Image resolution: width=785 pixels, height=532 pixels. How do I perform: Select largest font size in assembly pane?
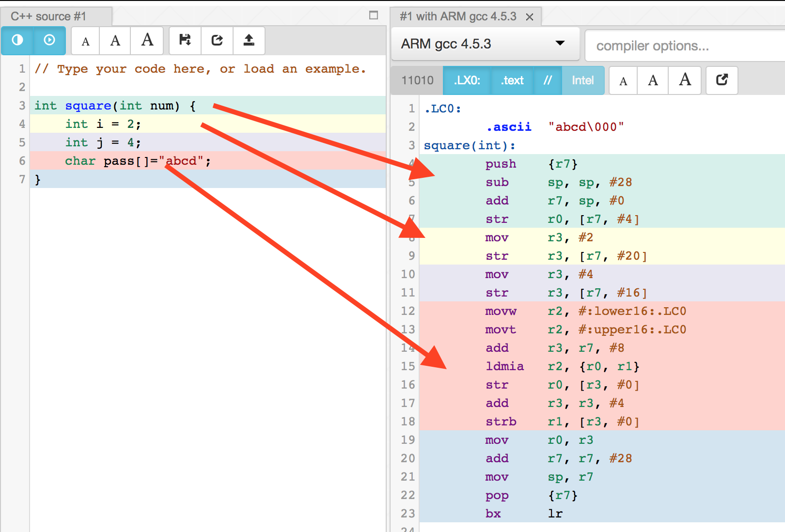pos(685,80)
